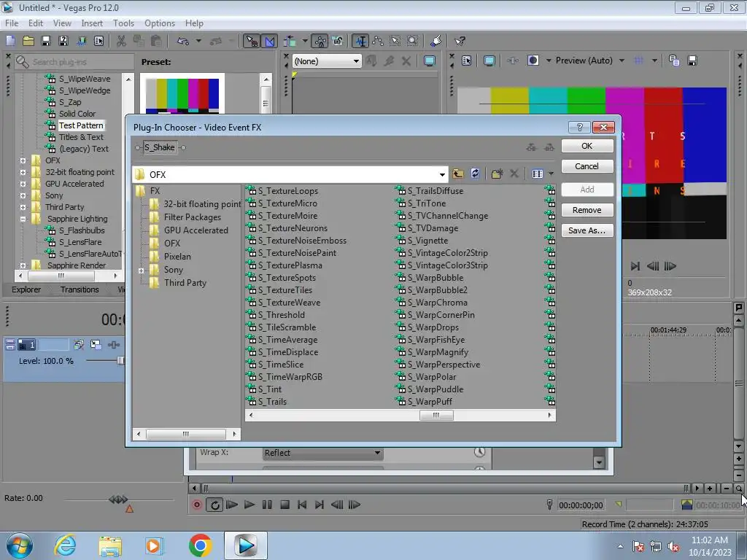This screenshot has width=747, height=560.
Task: Open Google Chrome from the taskbar
Action: (201, 545)
